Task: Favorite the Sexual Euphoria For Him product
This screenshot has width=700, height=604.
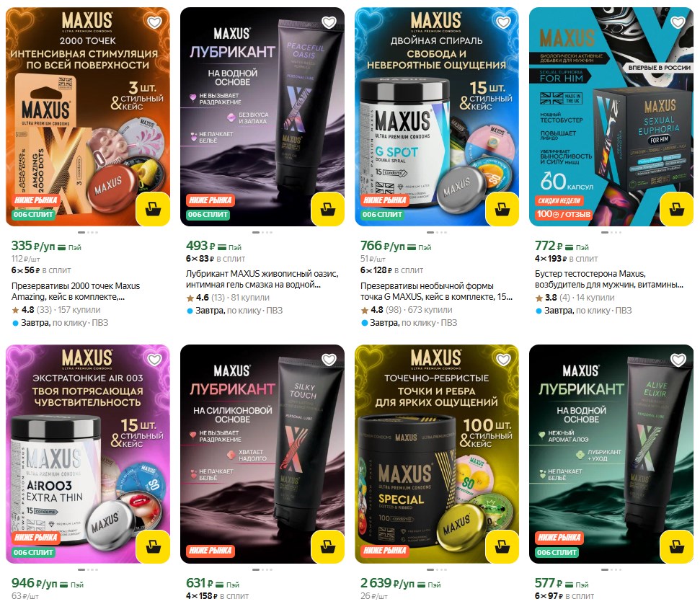Action: (x=678, y=22)
